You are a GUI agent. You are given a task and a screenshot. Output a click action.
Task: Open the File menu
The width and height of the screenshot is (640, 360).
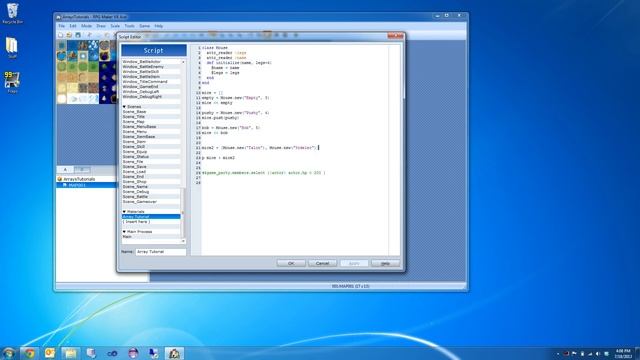click(x=62, y=26)
